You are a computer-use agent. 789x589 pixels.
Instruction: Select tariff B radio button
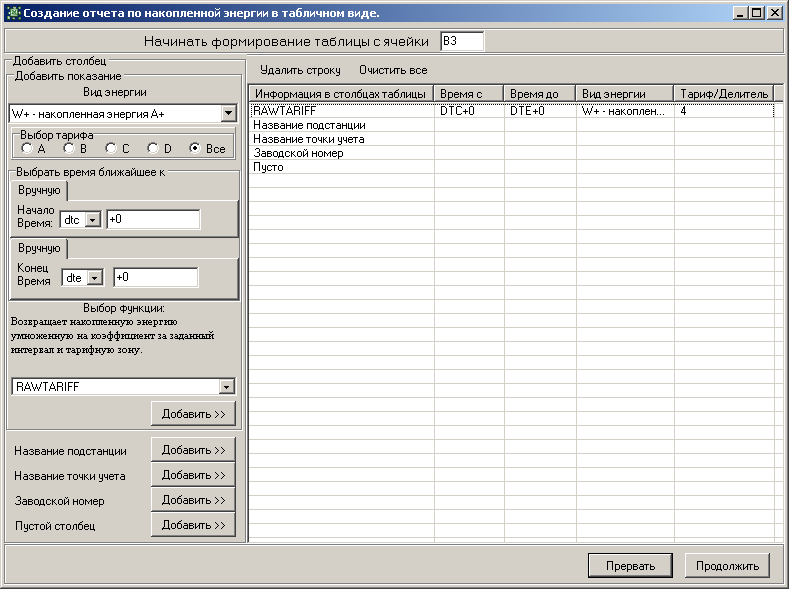[69, 148]
